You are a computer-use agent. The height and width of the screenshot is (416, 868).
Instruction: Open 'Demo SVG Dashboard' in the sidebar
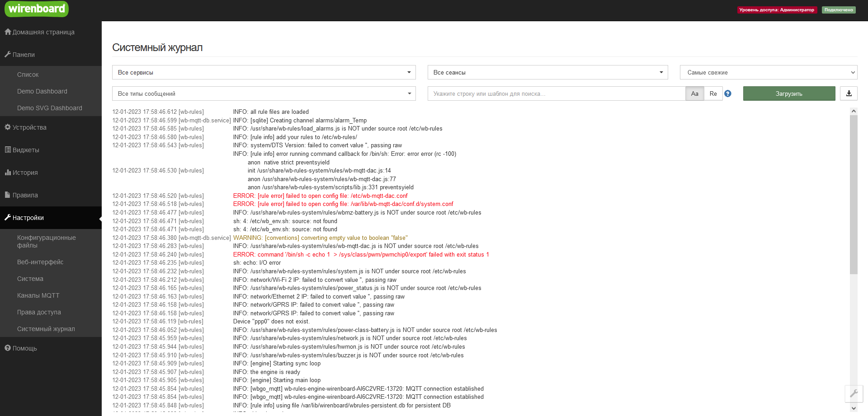click(x=50, y=108)
